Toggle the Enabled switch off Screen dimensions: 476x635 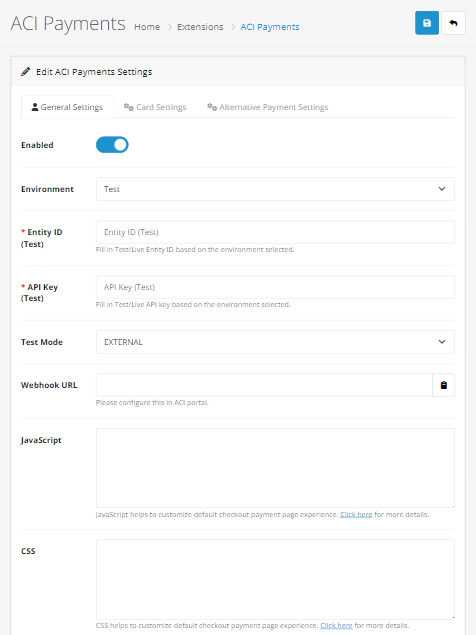tap(112, 145)
